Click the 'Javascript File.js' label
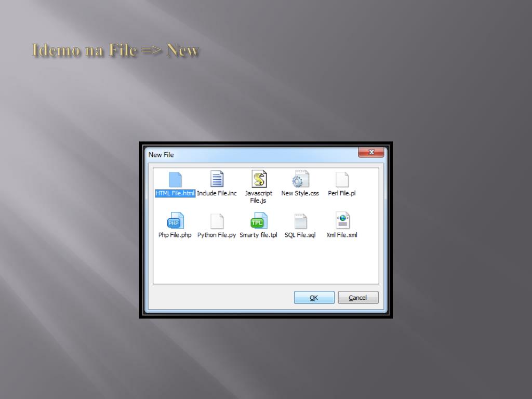532x399 pixels. click(259, 197)
